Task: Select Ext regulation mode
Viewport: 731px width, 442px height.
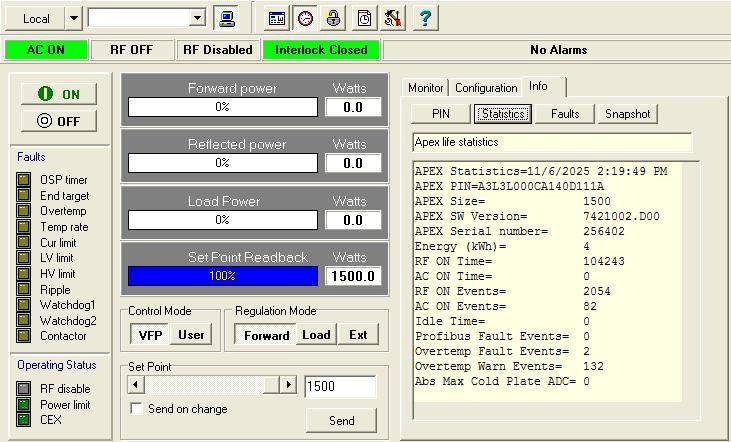Action: 357,335
